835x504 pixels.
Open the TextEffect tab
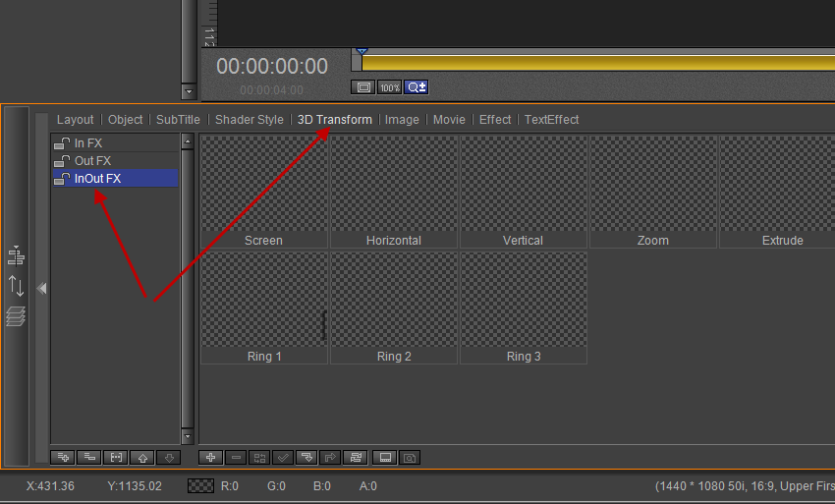[551, 120]
